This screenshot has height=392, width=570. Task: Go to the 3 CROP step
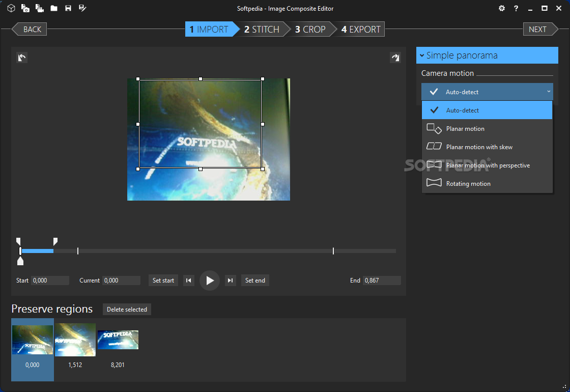pos(312,29)
